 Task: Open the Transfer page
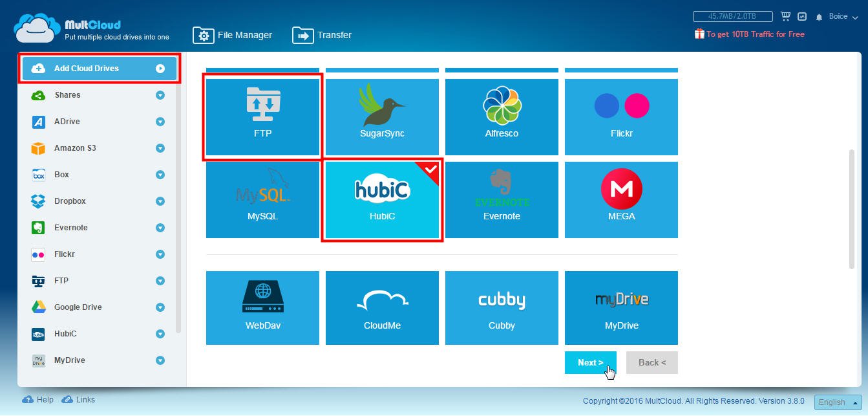(322, 35)
